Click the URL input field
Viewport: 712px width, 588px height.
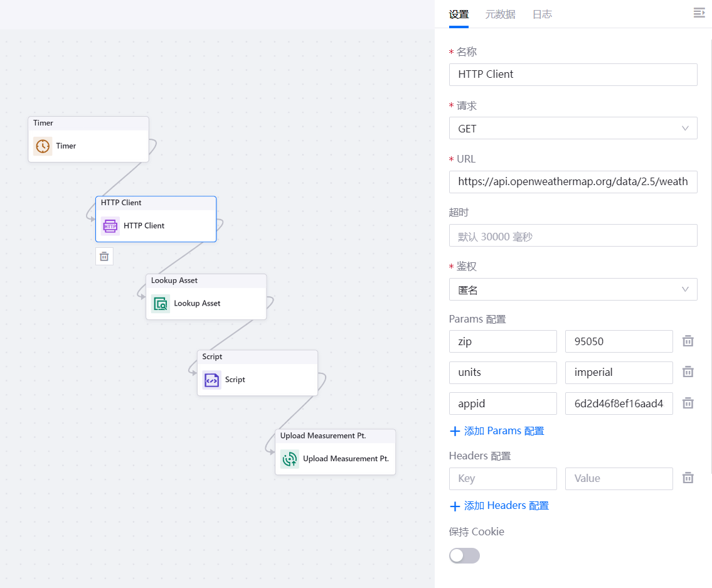tap(573, 182)
